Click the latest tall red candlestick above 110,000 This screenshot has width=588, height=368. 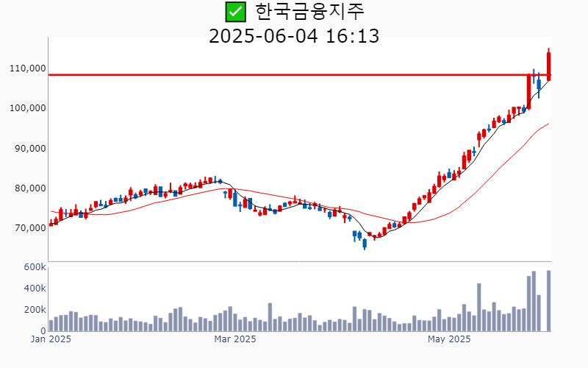click(548, 65)
